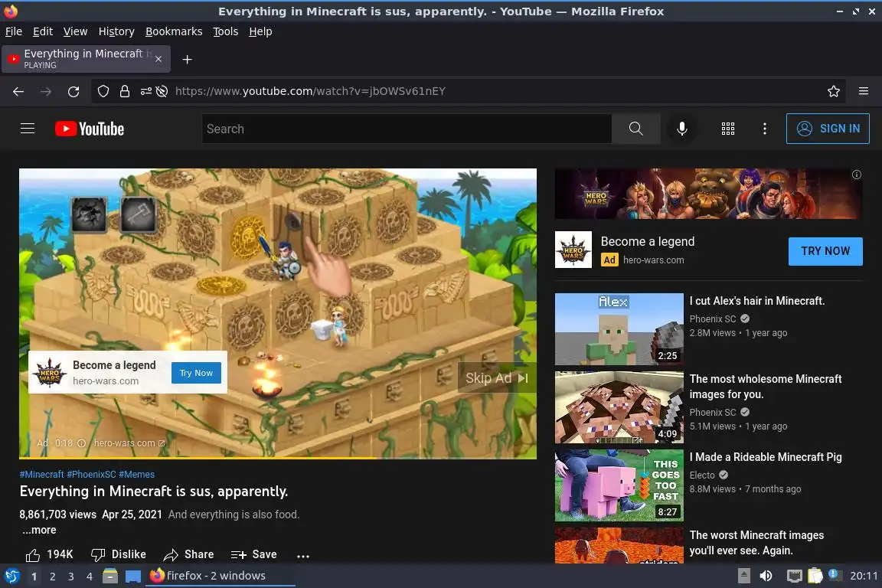Focus the YouTube search field

pyautogui.click(x=407, y=129)
